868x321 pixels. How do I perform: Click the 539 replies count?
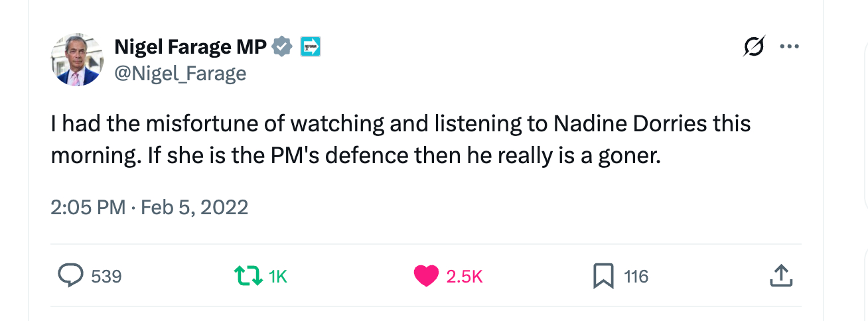click(x=106, y=277)
